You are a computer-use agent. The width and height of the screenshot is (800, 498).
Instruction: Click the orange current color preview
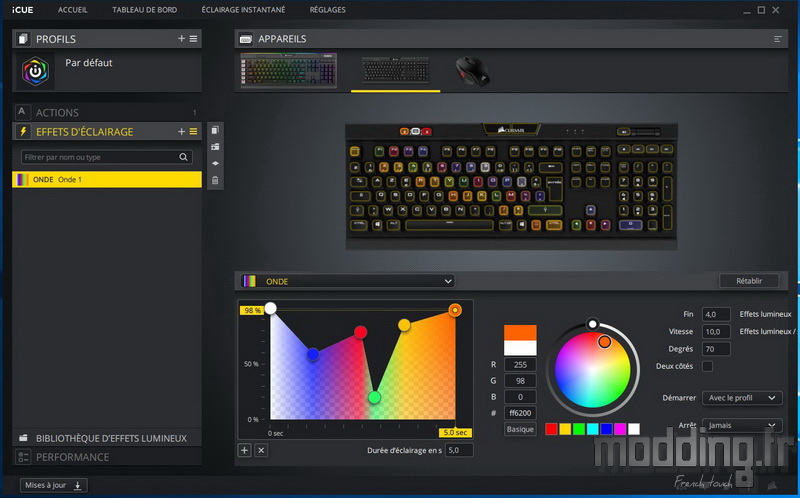(x=520, y=333)
